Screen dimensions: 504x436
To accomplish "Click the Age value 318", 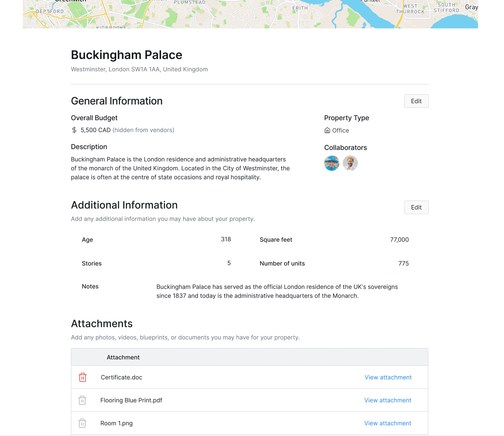I will pyautogui.click(x=226, y=239).
